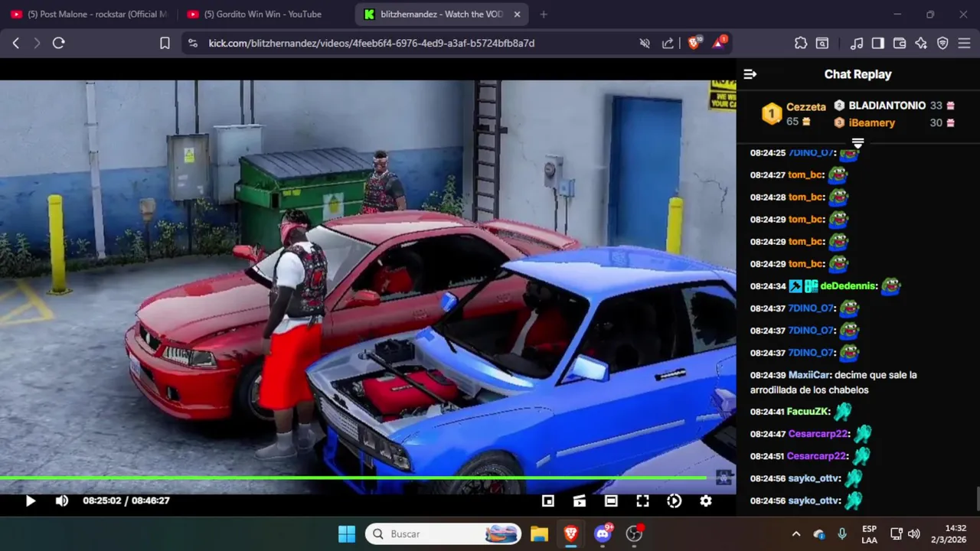This screenshot has width=980, height=551.
Task: Open Discord from taskbar
Action: [x=603, y=533]
